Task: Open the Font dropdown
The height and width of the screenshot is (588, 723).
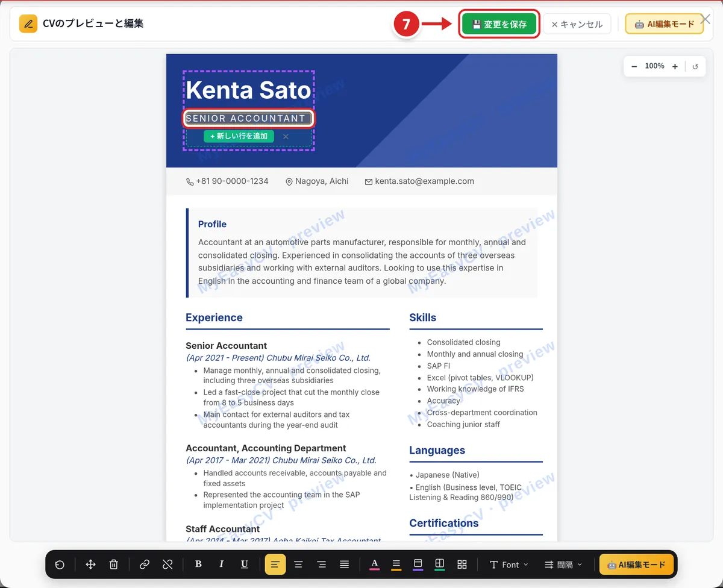Action: [509, 565]
